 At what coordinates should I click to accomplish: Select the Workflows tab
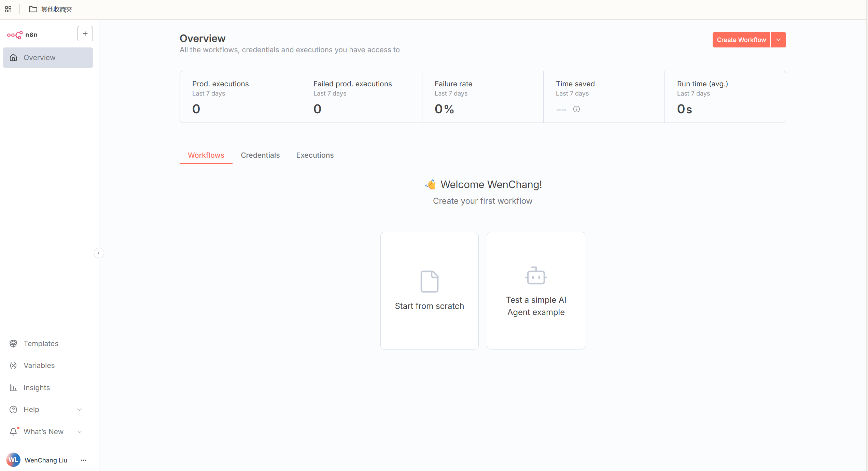(206, 155)
